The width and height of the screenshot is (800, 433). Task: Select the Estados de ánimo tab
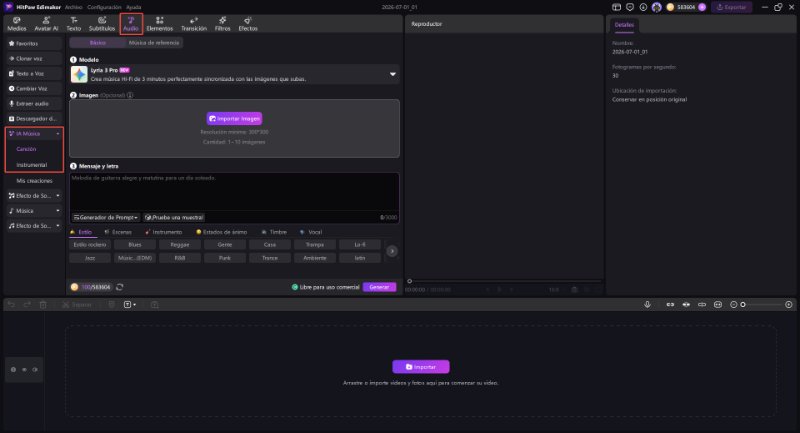[221, 232]
